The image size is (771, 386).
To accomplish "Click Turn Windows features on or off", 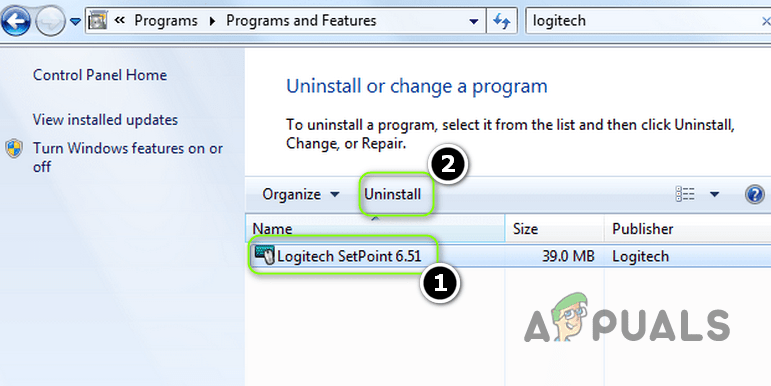I will [128, 157].
